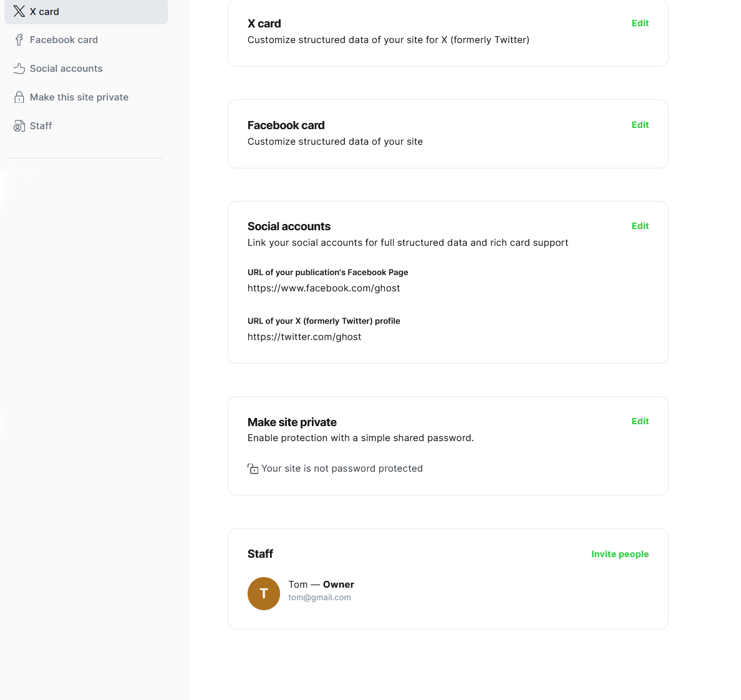Edit the X card settings
Viewport: 741px width, 700px height.
pyautogui.click(x=640, y=23)
